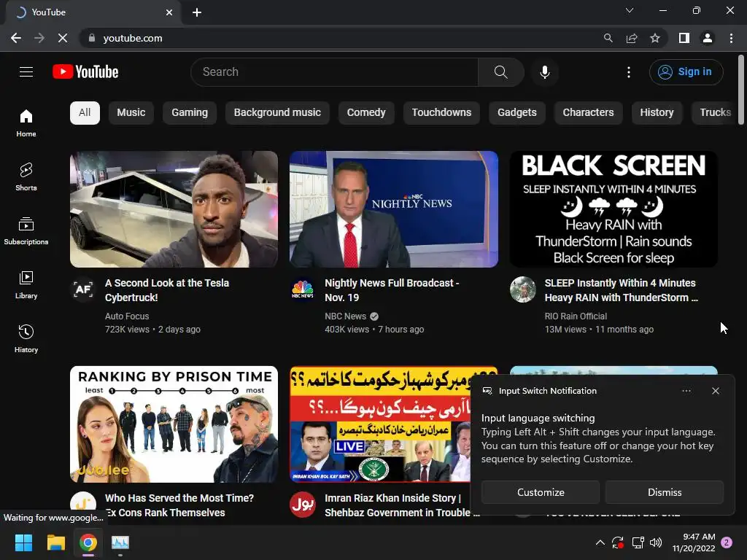This screenshot has height=560, width=747.
Task: Select the Characters filter chip
Action: point(588,113)
